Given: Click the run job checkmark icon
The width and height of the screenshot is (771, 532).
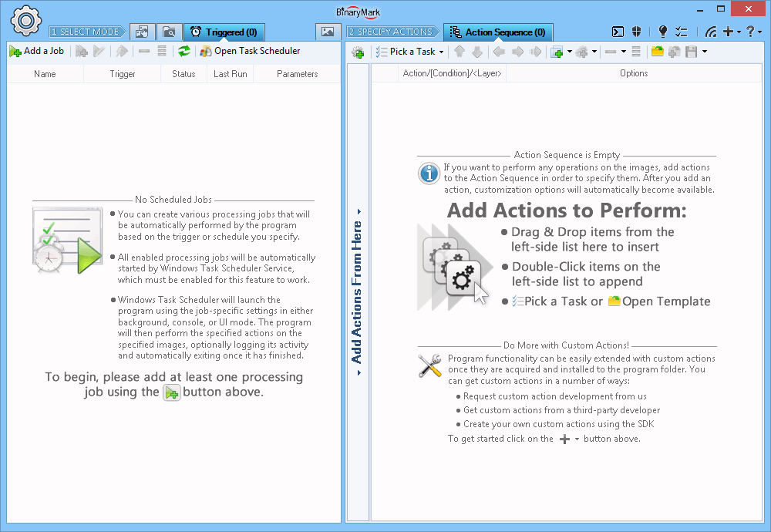Looking at the screenshot, I should pos(99,51).
